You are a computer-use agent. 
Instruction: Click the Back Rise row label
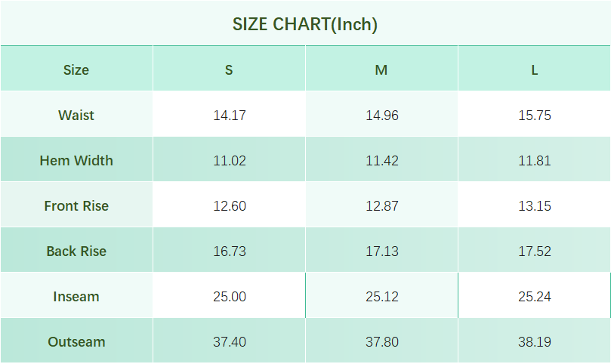(x=76, y=251)
